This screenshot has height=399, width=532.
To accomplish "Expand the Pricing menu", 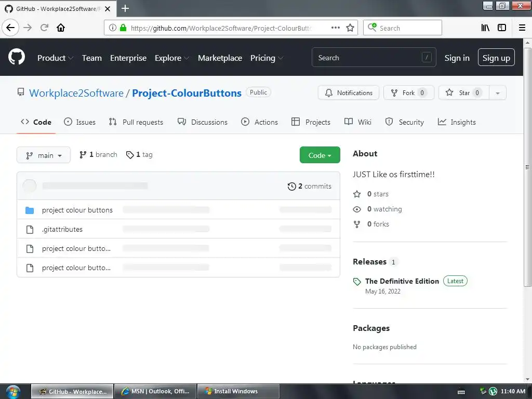I will 267,58.
